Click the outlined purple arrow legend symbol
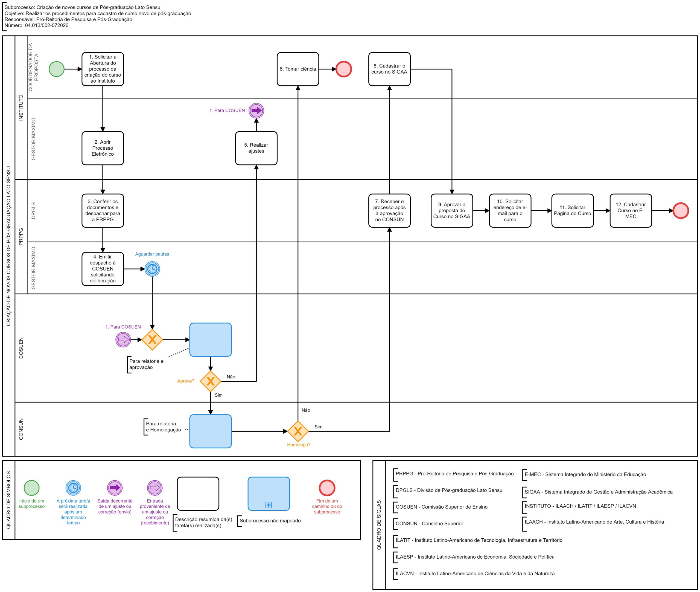 point(155,488)
